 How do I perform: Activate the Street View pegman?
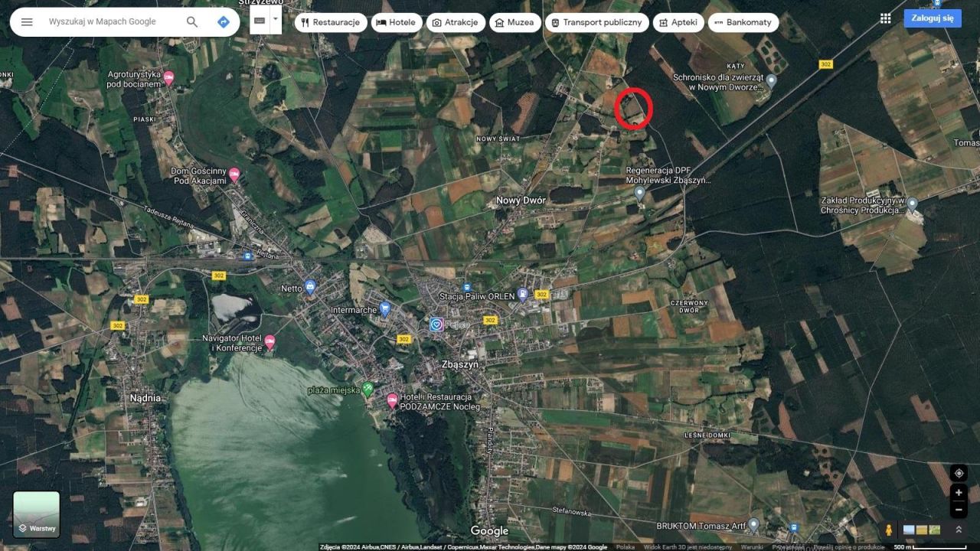pos(889,530)
